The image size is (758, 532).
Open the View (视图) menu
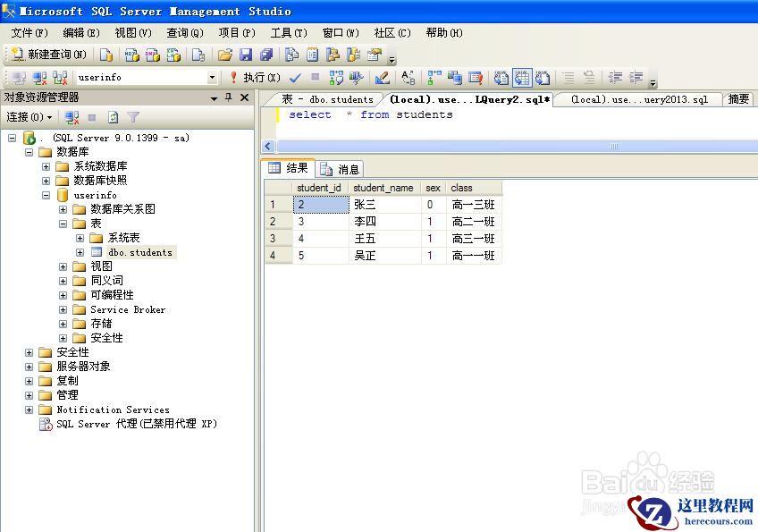click(x=133, y=33)
